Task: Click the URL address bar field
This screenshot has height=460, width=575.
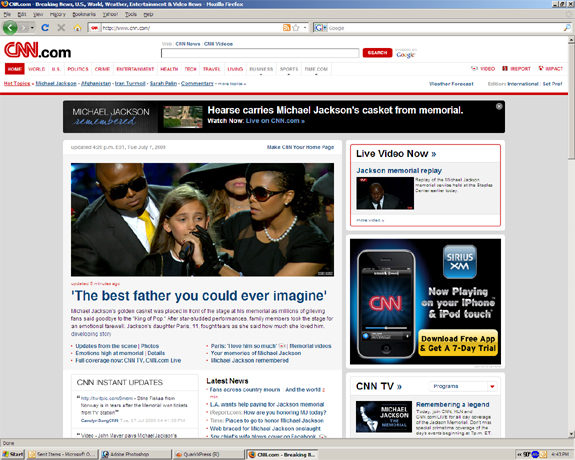Action: 191,28
